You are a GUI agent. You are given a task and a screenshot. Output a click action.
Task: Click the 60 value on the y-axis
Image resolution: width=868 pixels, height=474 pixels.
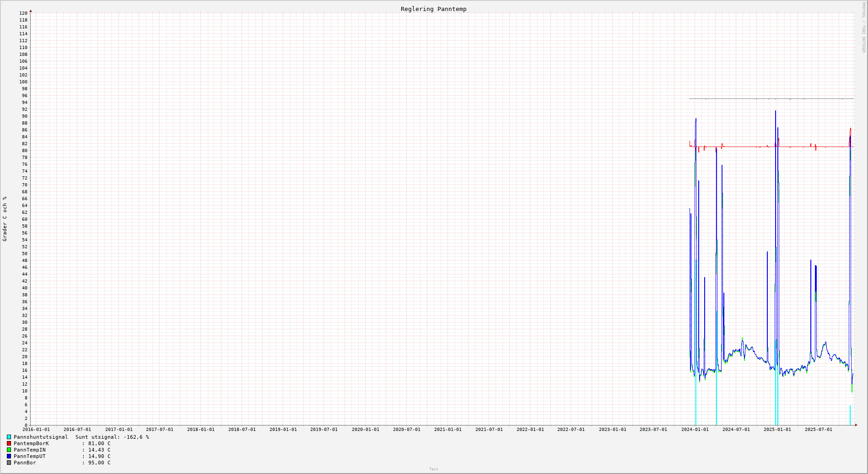[x=25, y=219]
